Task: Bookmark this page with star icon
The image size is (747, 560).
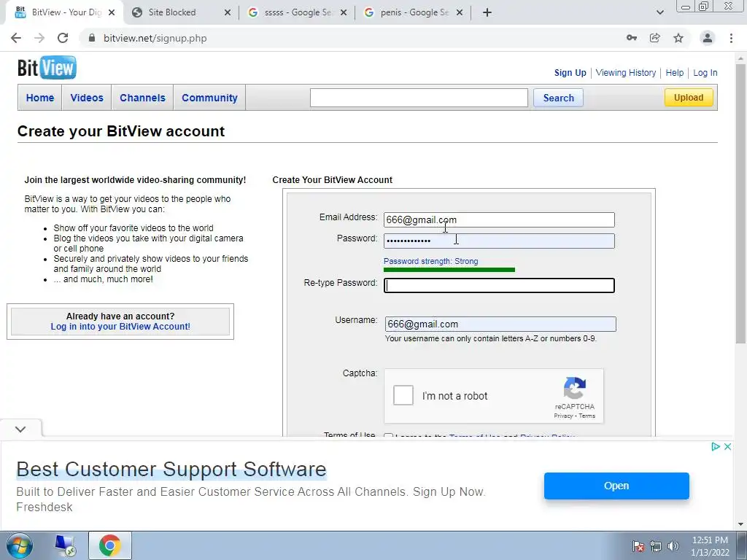Action: point(678,38)
